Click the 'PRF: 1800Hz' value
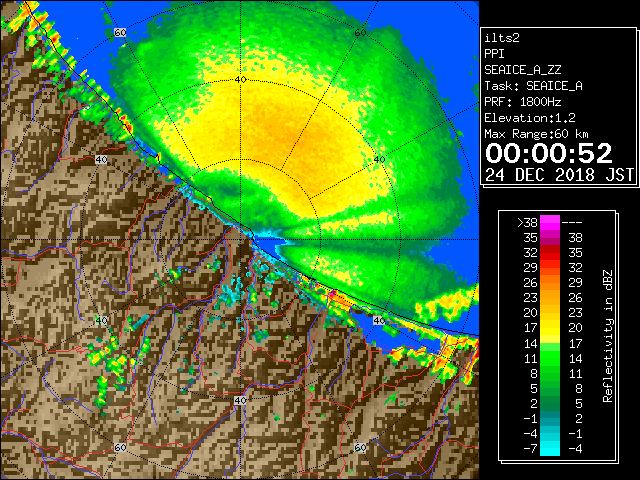640x480 pixels. pyautogui.click(x=522, y=102)
